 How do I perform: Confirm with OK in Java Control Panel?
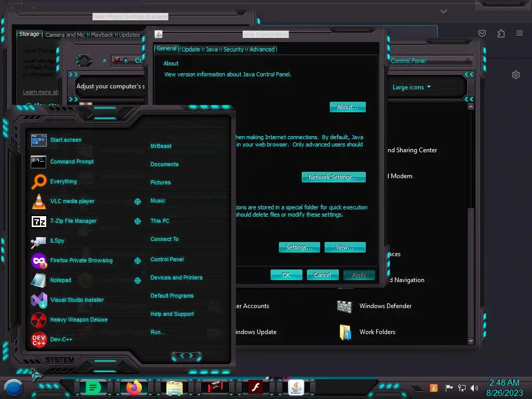pyautogui.click(x=286, y=275)
